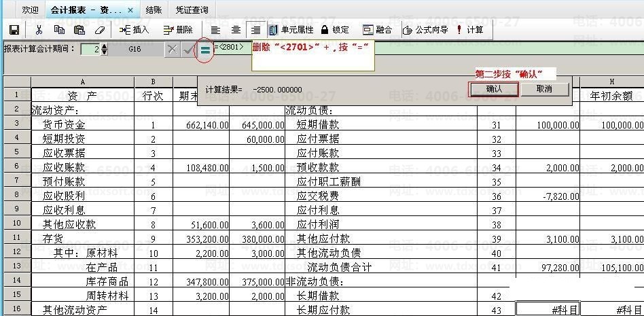The height and width of the screenshot is (316, 644).
Task: Open the 公式向导 formula wizard
Action: (x=425, y=30)
